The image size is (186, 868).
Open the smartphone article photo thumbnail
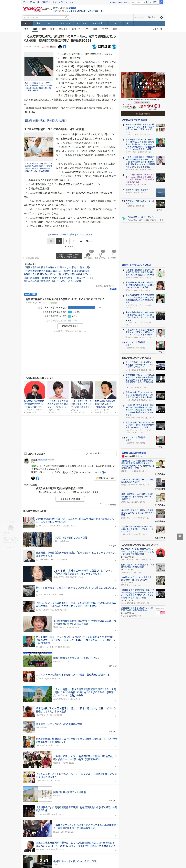39,66
